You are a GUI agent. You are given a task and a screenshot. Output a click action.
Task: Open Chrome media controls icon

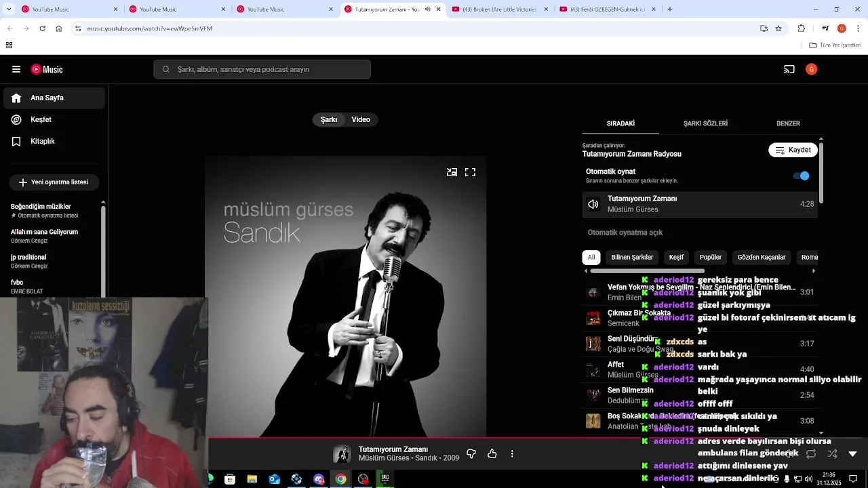click(x=825, y=28)
